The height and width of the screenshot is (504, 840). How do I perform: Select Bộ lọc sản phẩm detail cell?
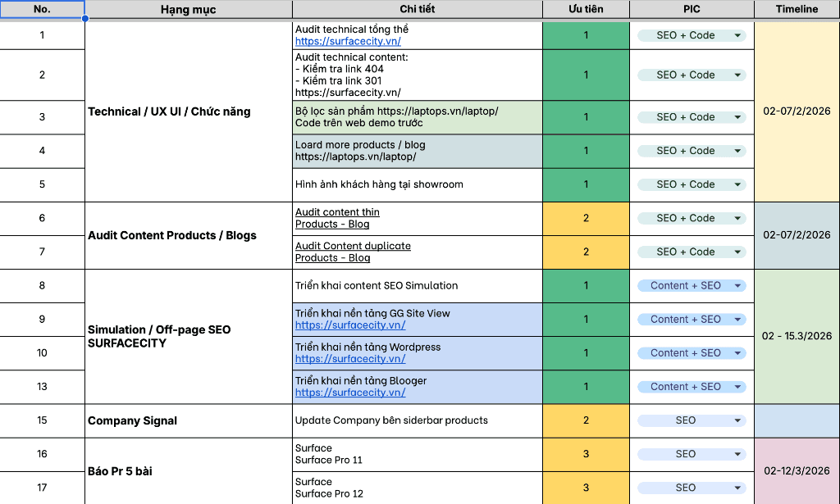(418, 117)
